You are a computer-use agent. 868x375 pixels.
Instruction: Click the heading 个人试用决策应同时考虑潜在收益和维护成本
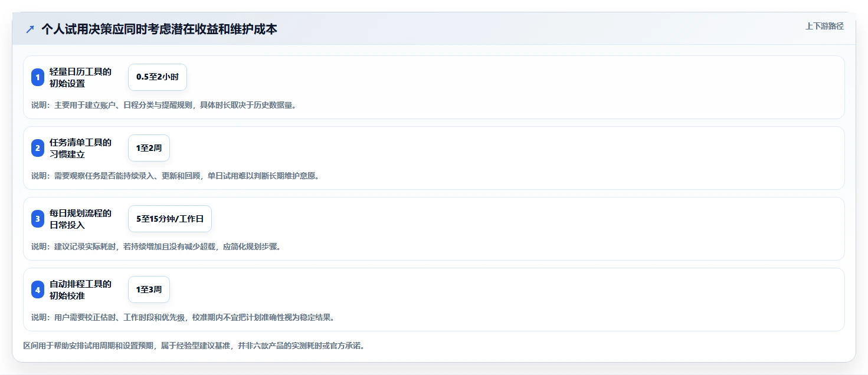pyautogui.click(x=159, y=29)
